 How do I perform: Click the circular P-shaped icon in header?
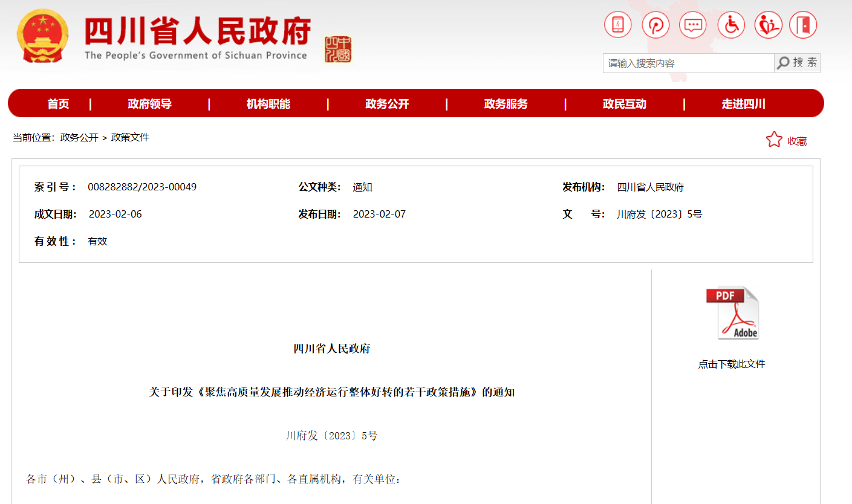click(655, 25)
